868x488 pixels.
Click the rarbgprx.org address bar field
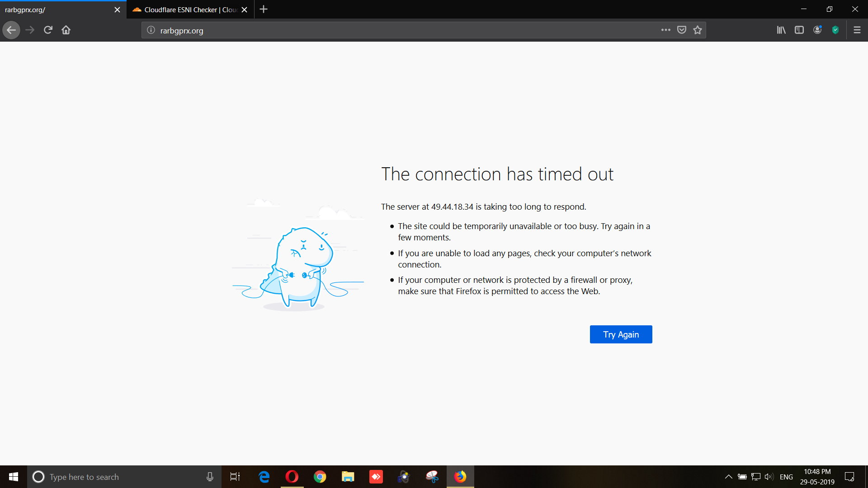point(362,30)
